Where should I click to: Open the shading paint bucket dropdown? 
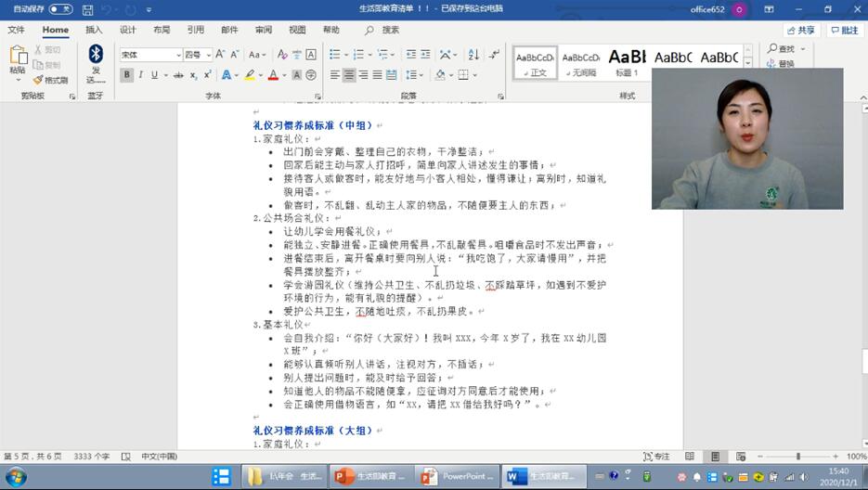point(450,75)
